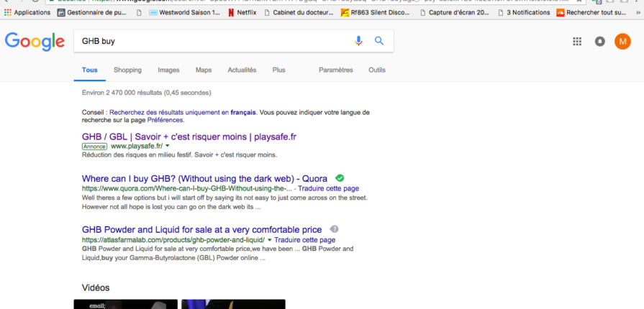Open Capture d'écran 20... bookmark
Screen dimensions: 644x309
(x=455, y=13)
